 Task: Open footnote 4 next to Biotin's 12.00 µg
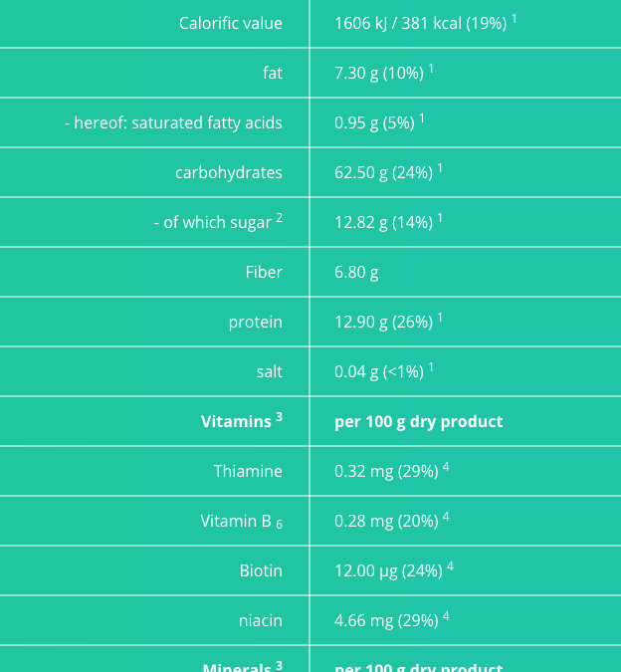tap(450, 566)
